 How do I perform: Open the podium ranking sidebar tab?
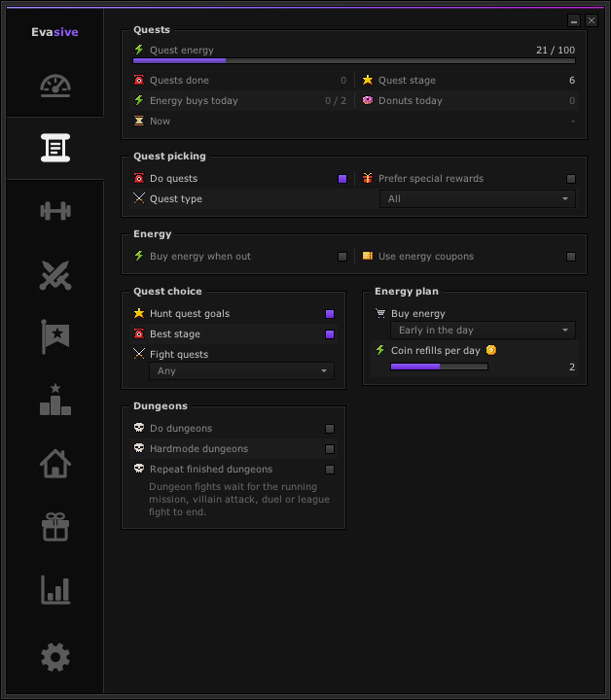[x=55, y=400]
